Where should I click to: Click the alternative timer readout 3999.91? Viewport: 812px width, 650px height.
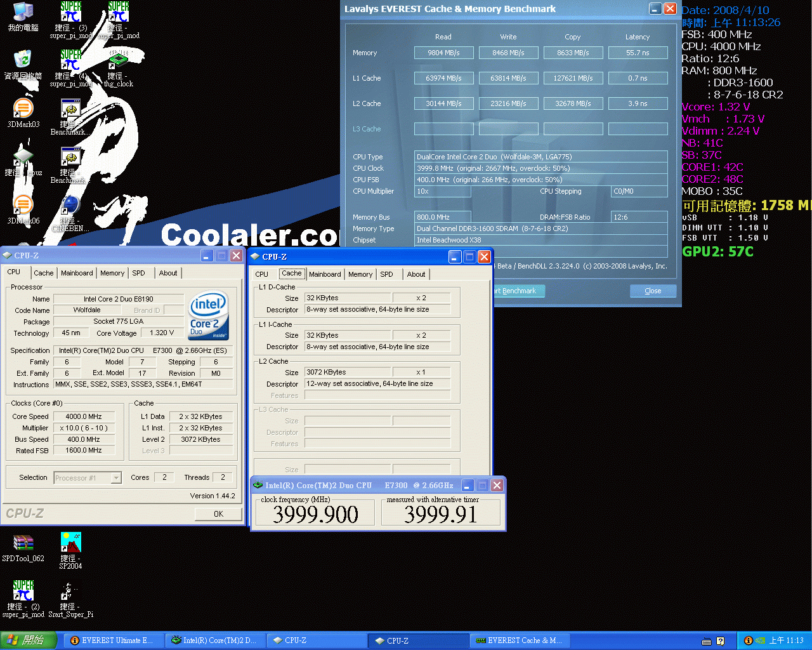pyautogui.click(x=440, y=514)
